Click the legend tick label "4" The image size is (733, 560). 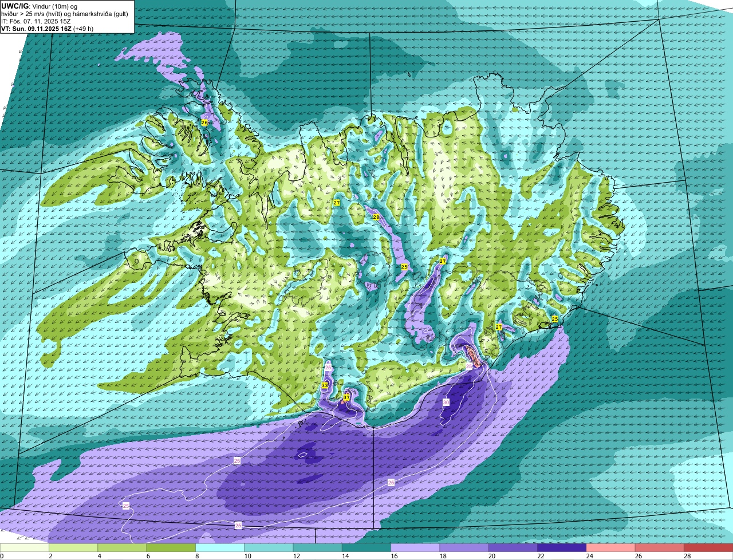point(99,556)
